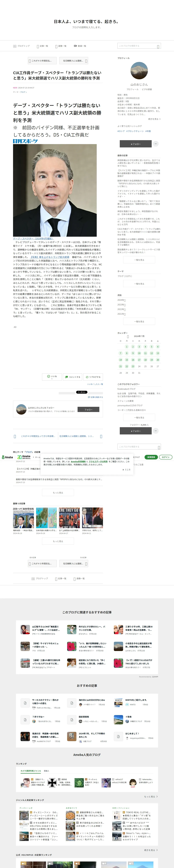Select 芸能人 ranking tab
Image resolution: width=174 pixels, height=868 pixels.
tap(47, 771)
